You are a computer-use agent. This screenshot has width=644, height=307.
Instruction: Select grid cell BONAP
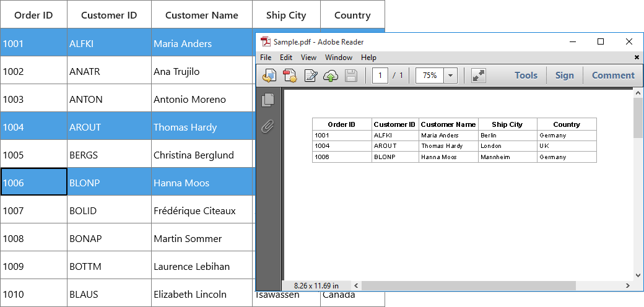point(109,238)
